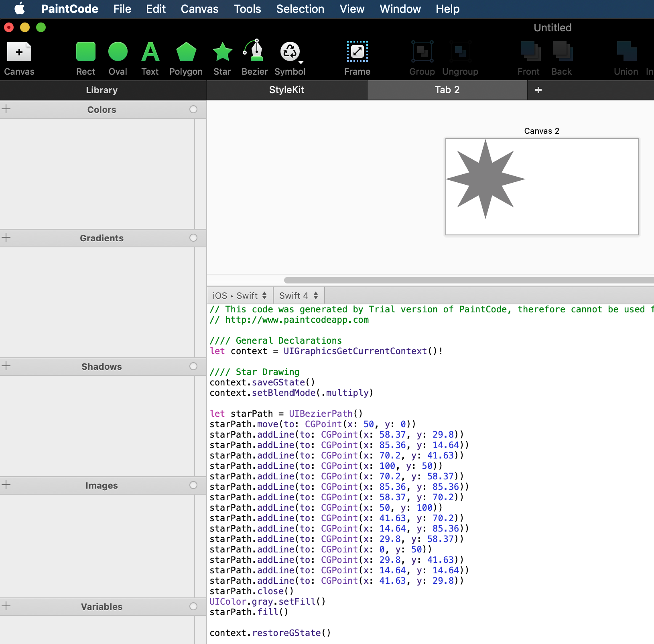654x644 pixels.
Task: Add a new tab with plus button
Action: tap(538, 90)
